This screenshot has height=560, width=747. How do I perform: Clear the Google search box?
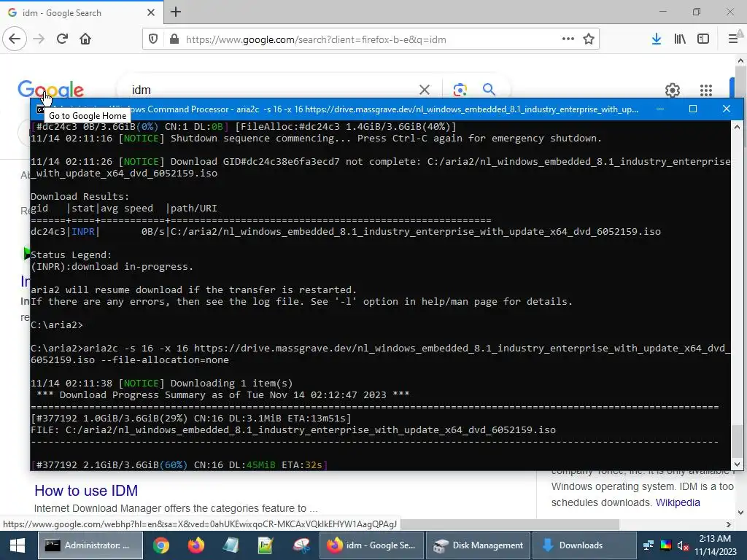(425, 90)
